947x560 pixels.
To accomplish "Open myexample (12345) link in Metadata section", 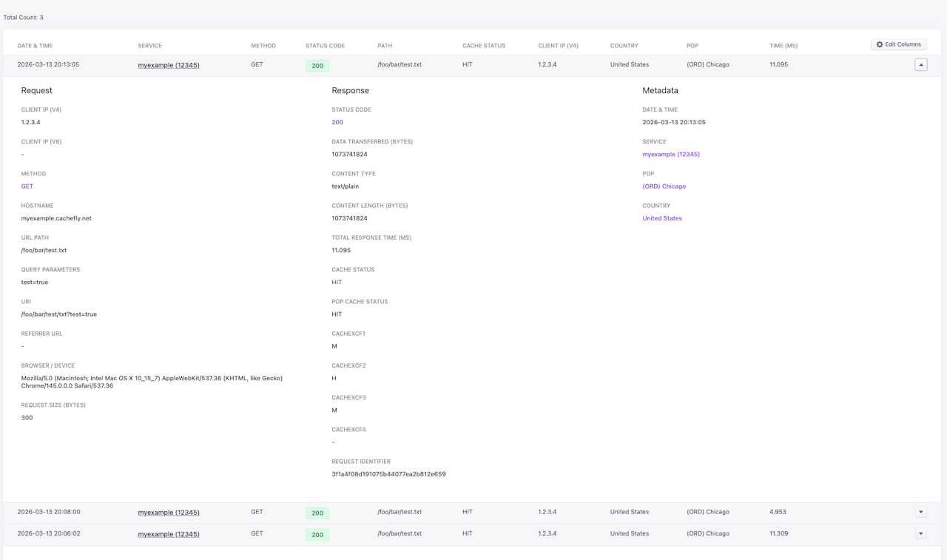I will tap(671, 154).
